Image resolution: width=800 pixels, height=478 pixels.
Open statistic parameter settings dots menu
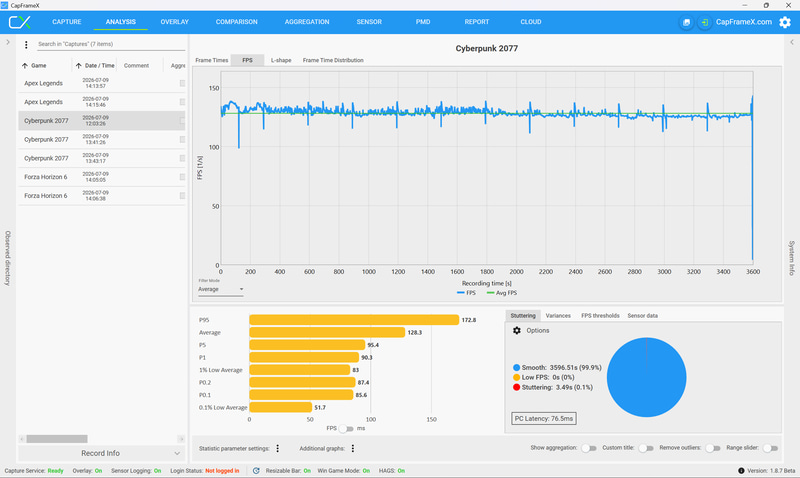pyautogui.click(x=278, y=448)
